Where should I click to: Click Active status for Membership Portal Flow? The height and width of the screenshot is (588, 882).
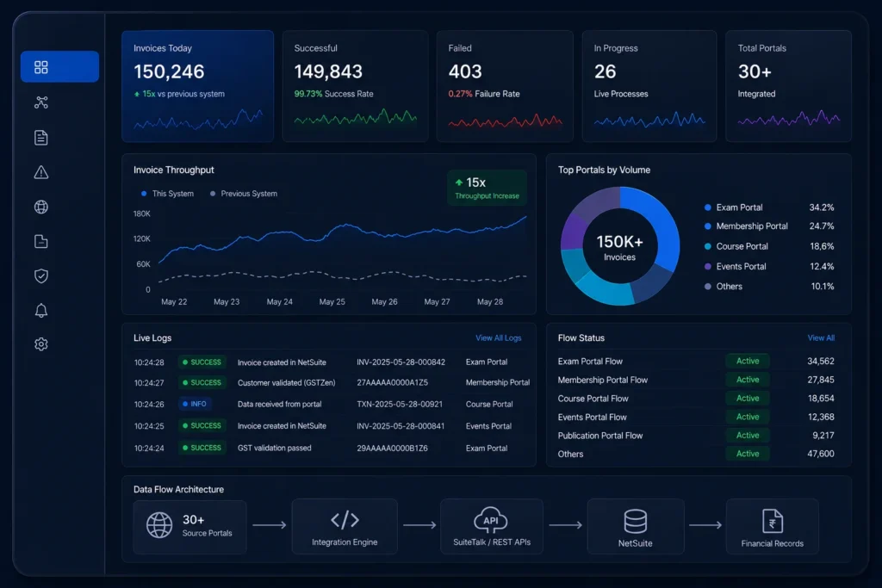pyautogui.click(x=748, y=380)
